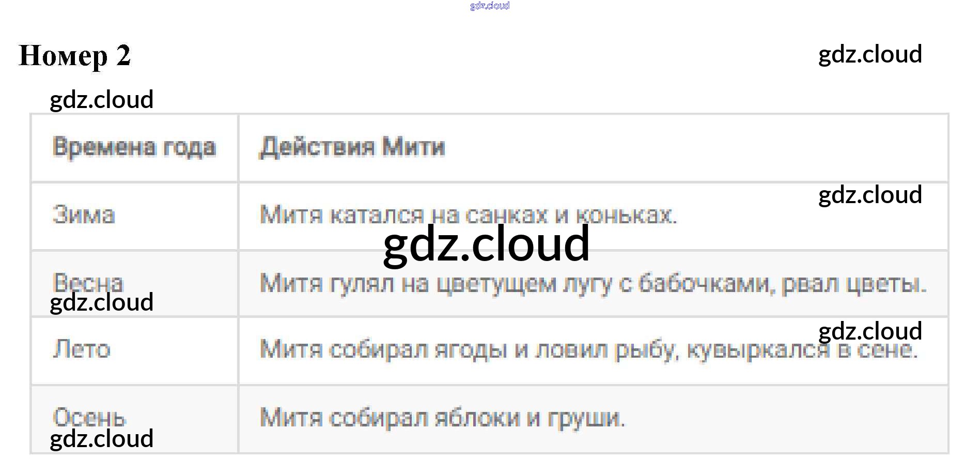Select the 'Весна' cell
This screenshot has width=980, height=475.
pyautogui.click(x=88, y=281)
